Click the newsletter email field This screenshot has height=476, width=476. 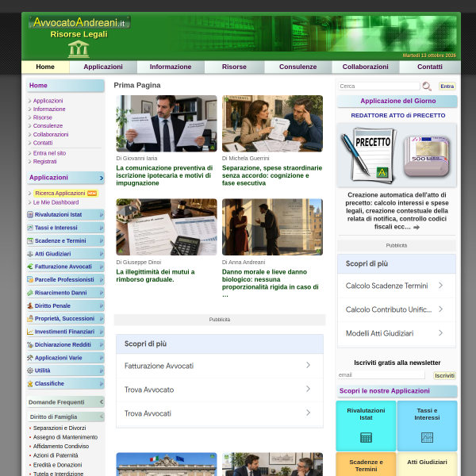[382, 375]
